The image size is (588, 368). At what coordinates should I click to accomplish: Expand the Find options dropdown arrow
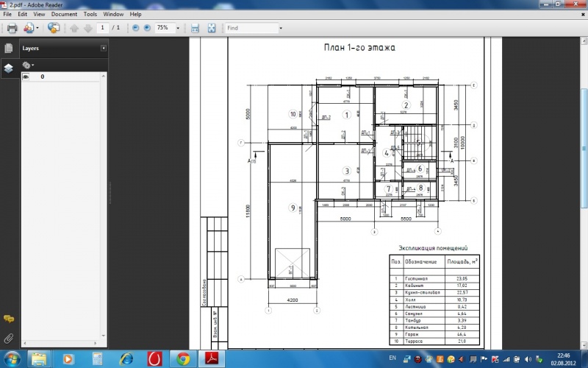(280, 28)
